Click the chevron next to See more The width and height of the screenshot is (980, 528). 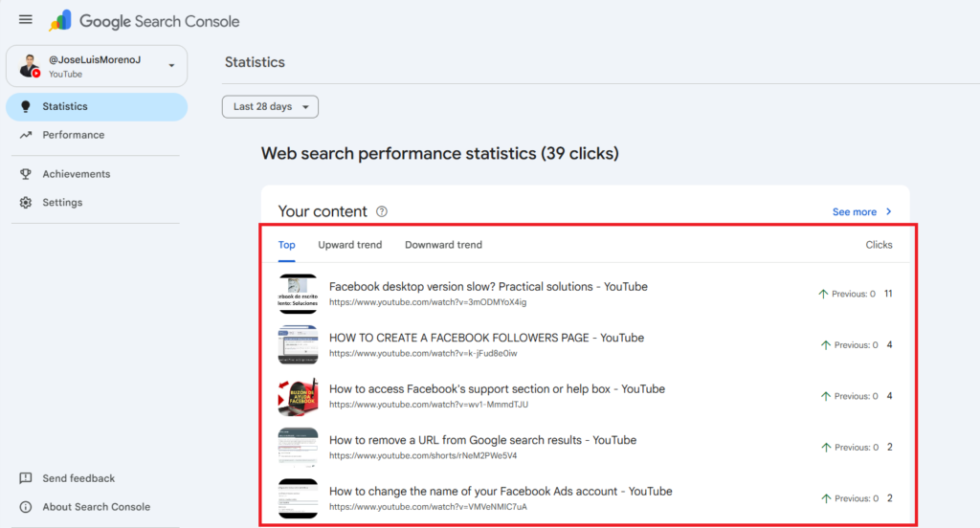[x=889, y=211]
